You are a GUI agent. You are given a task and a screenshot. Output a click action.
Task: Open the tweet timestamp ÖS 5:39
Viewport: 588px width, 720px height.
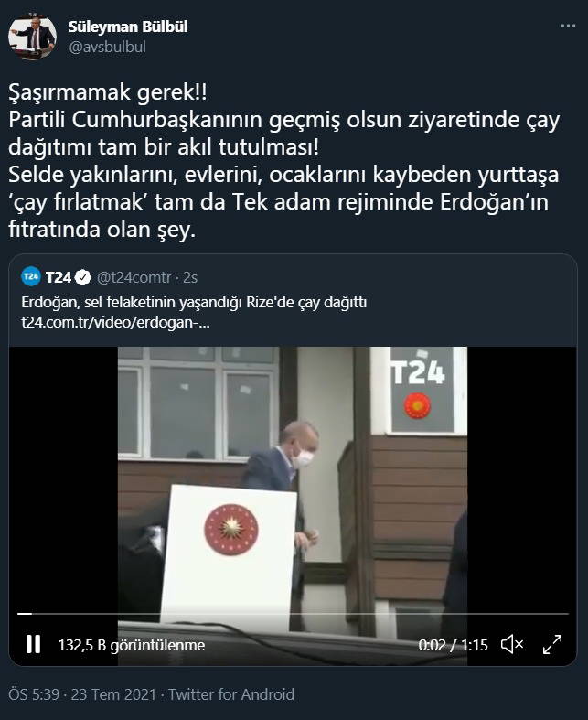[34, 693]
